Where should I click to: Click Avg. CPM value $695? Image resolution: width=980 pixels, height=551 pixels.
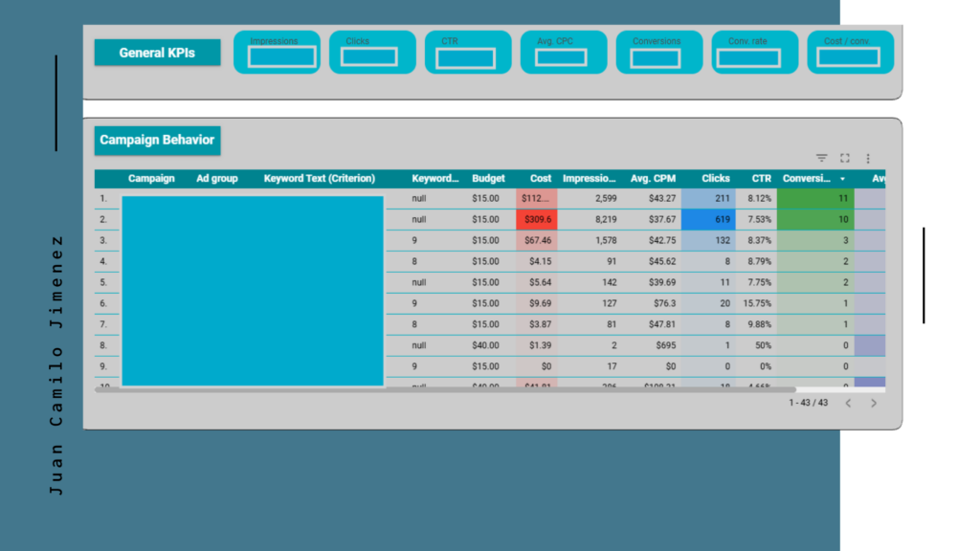pyautogui.click(x=666, y=345)
